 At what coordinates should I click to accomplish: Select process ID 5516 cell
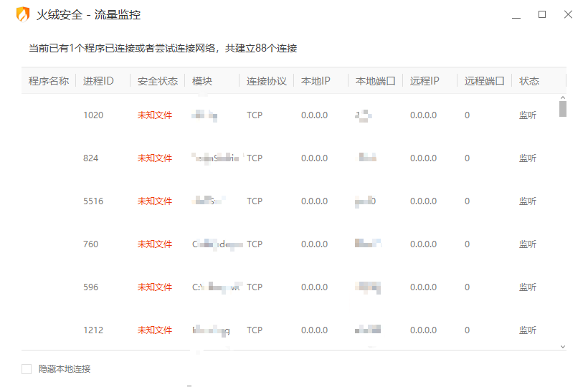point(93,201)
